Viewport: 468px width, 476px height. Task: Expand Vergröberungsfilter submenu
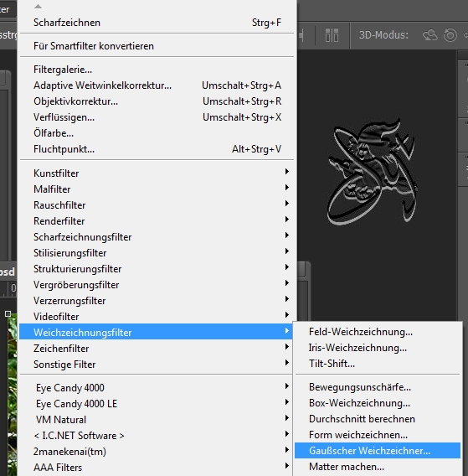(x=157, y=285)
